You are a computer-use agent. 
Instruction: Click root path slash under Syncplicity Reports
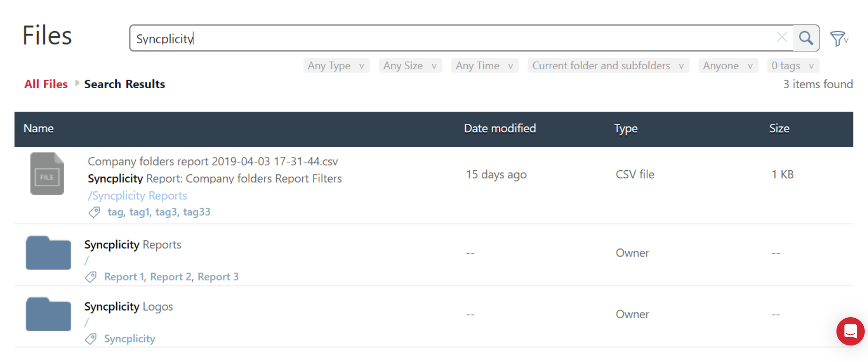coord(87,261)
